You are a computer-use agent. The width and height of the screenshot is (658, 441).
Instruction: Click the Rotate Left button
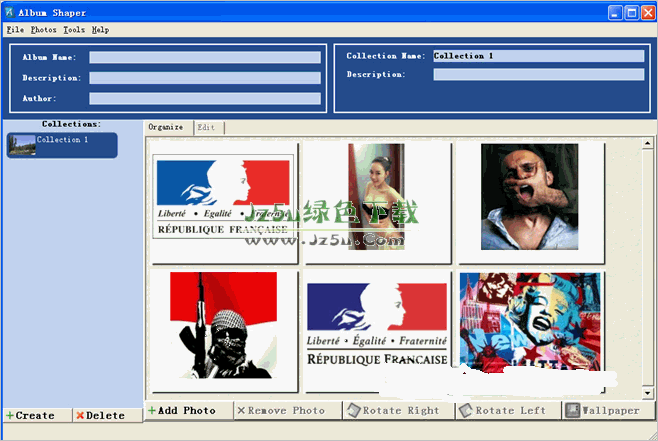(509, 410)
